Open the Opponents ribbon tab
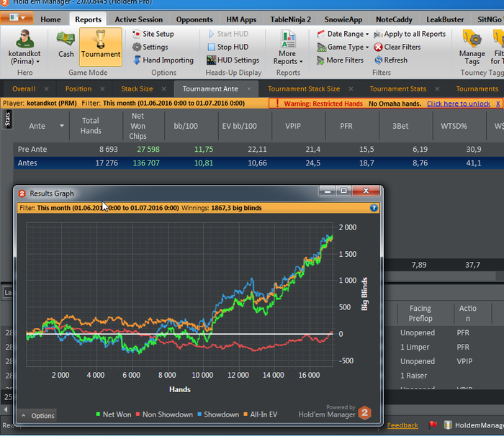The image size is (504, 436). [x=194, y=19]
